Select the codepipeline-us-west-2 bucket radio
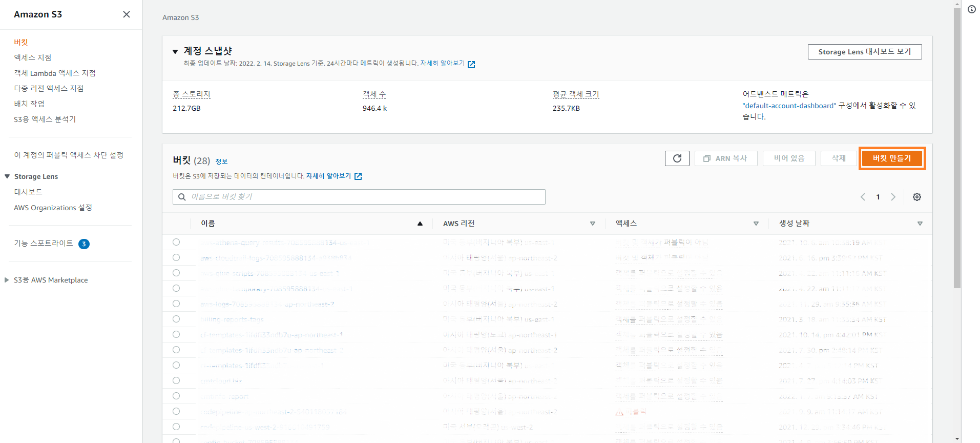 pos(176,427)
